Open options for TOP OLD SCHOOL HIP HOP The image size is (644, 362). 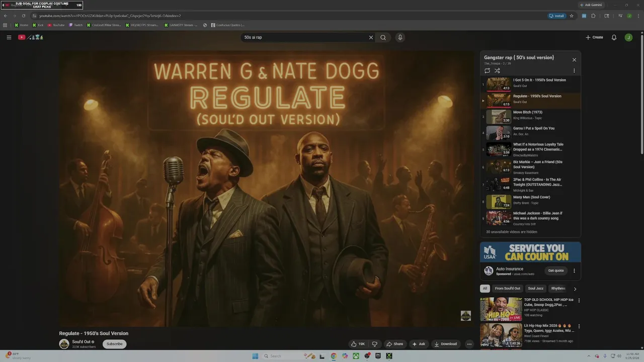(x=579, y=301)
